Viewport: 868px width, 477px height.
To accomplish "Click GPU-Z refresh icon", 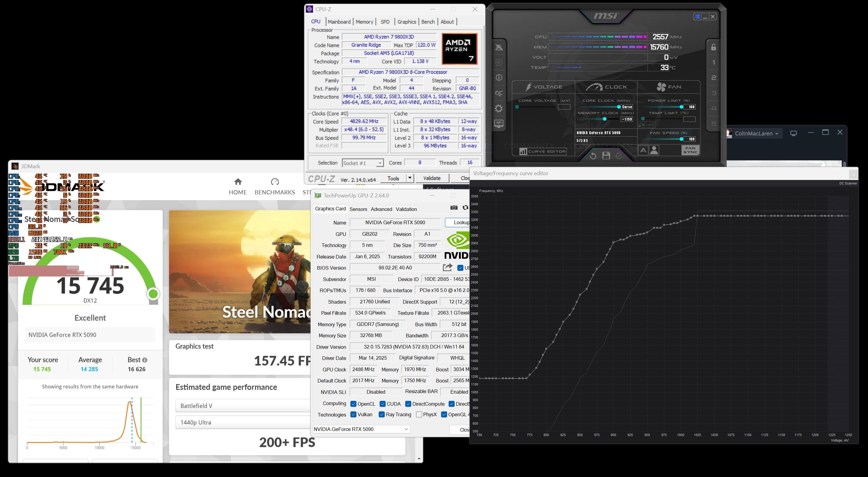I will pyautogui.click(x=465, y=208).
